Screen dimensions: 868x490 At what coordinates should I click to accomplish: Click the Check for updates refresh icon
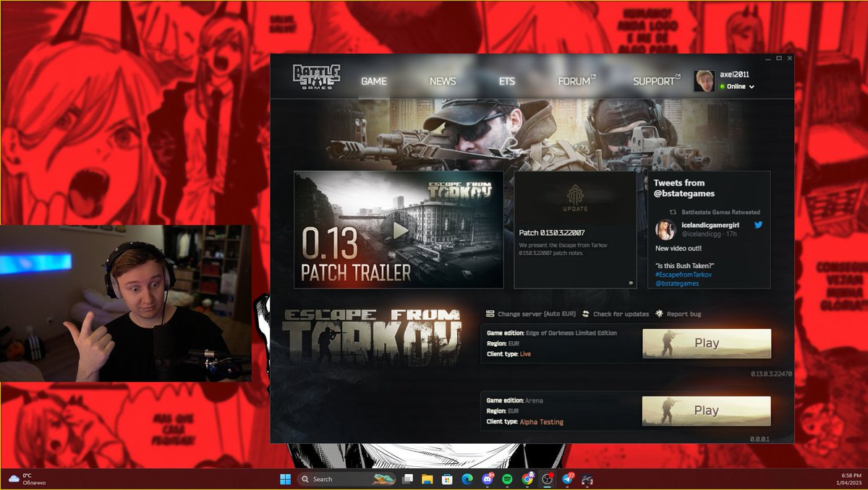586,314
